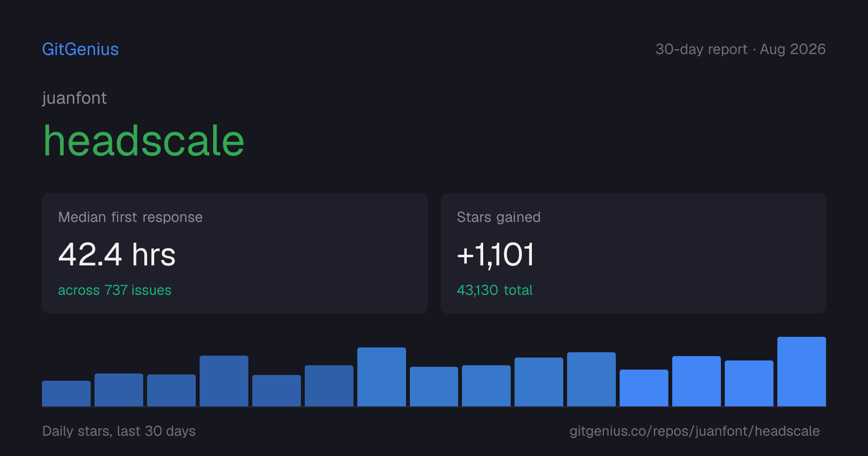868x456 pixels.
Task: Open the gitgenius.co/repos/juanfont/headscale URL
Action: 694,431
